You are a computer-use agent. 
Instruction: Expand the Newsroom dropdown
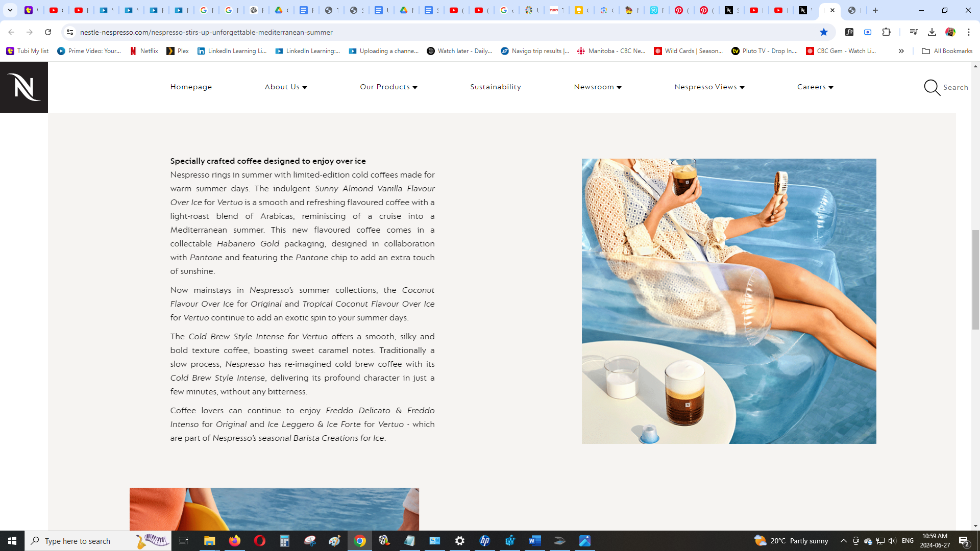597,87
